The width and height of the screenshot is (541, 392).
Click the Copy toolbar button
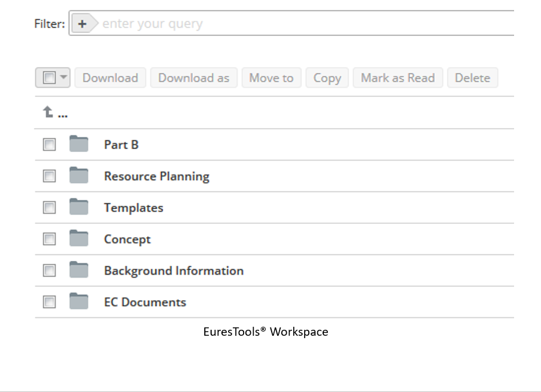[327, 78]
